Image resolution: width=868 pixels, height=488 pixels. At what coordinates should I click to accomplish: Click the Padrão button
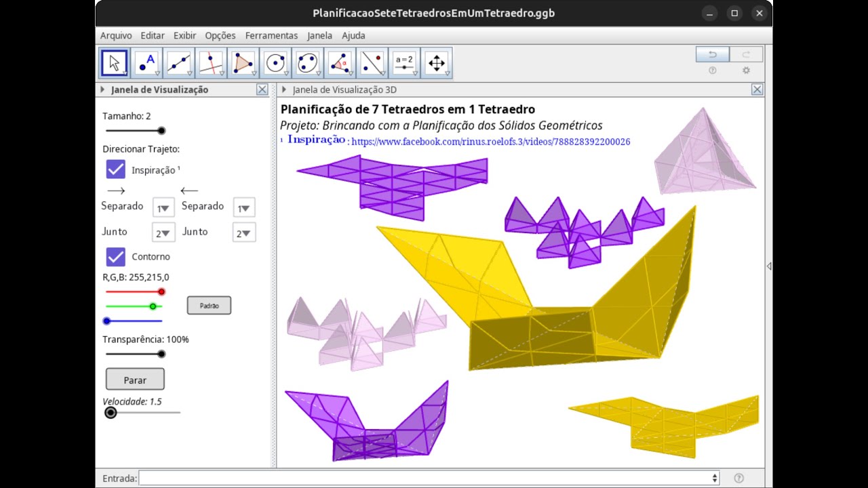point(209,306)
